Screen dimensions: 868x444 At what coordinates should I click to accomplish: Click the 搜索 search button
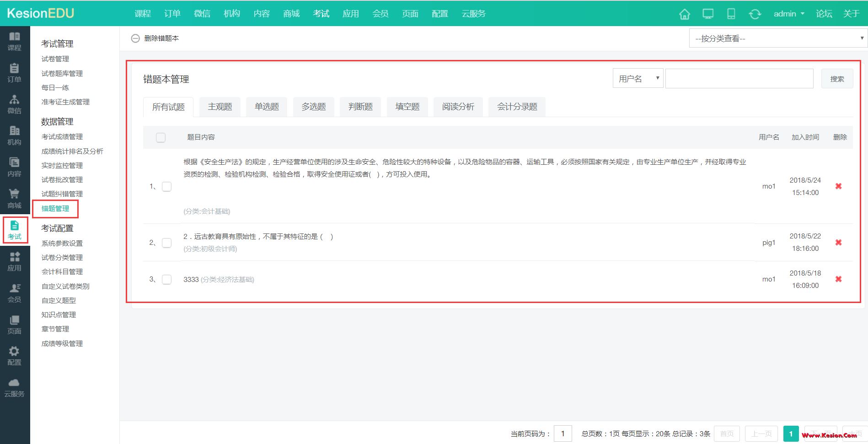tap(837, 79)
